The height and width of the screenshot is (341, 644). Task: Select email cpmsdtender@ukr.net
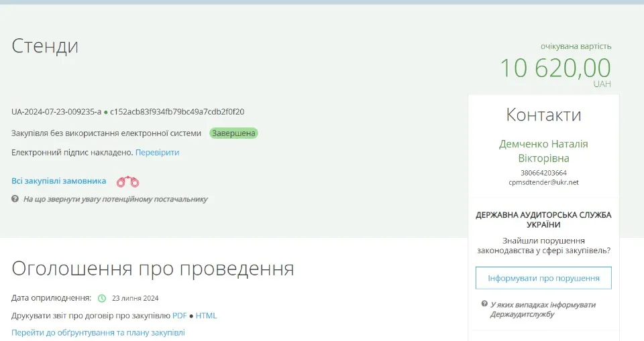(543, 182)
